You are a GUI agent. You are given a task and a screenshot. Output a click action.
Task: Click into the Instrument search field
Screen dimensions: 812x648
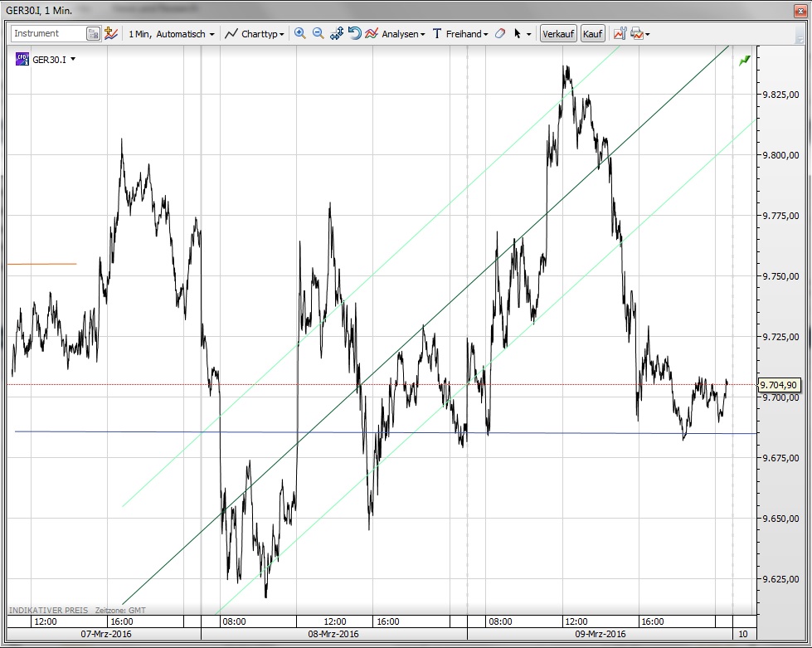(47, 34)
